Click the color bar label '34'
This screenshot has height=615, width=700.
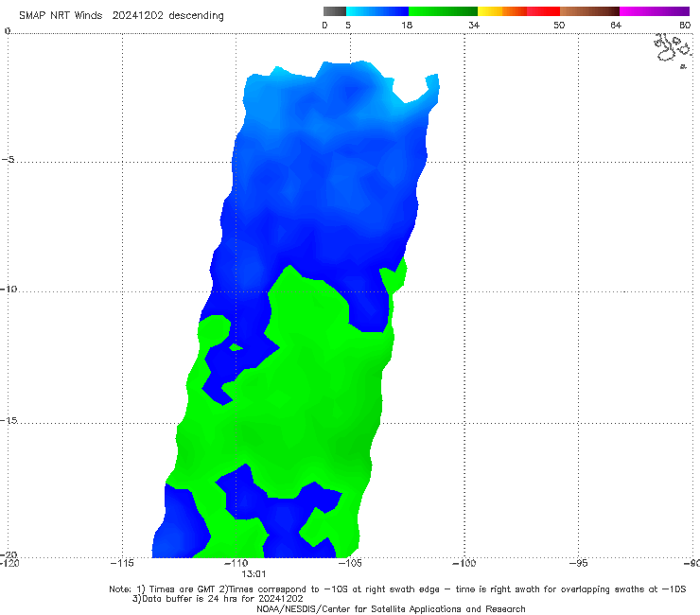coord(474,26)
